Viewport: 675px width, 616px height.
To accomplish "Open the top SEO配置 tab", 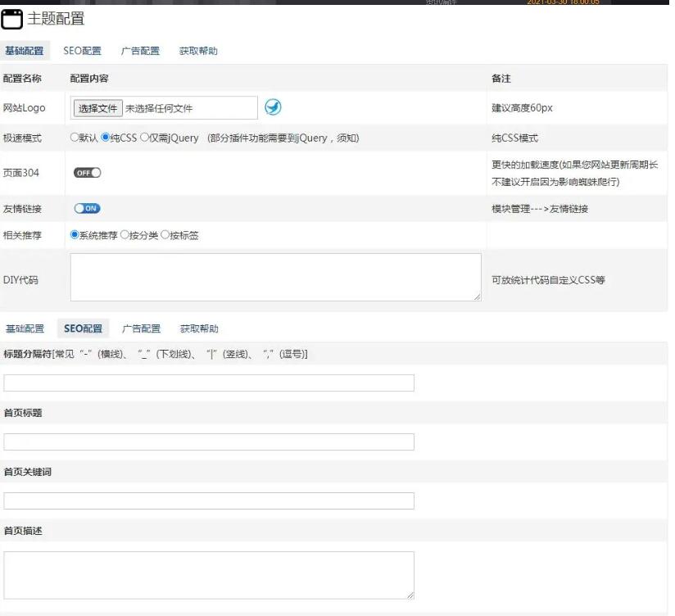I will click(x=82, y=51).
